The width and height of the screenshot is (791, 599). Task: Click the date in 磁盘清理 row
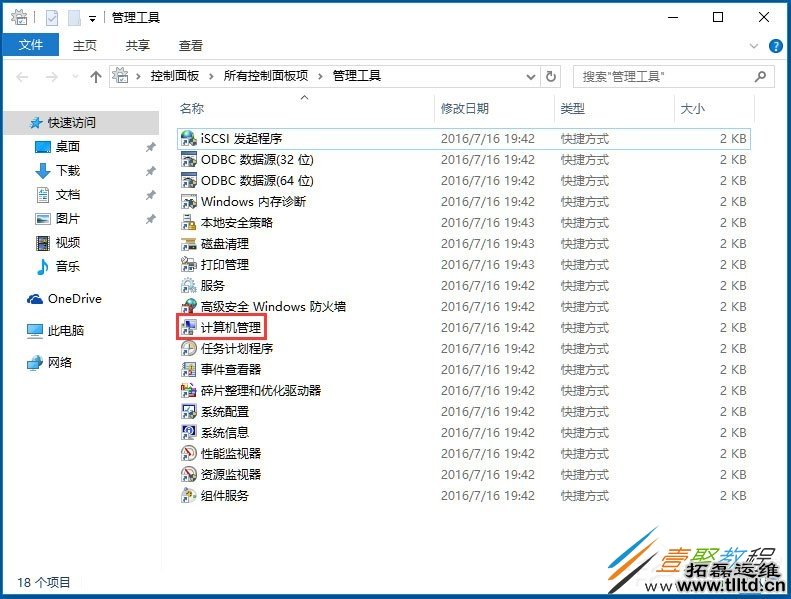click(x=488, y=244)
